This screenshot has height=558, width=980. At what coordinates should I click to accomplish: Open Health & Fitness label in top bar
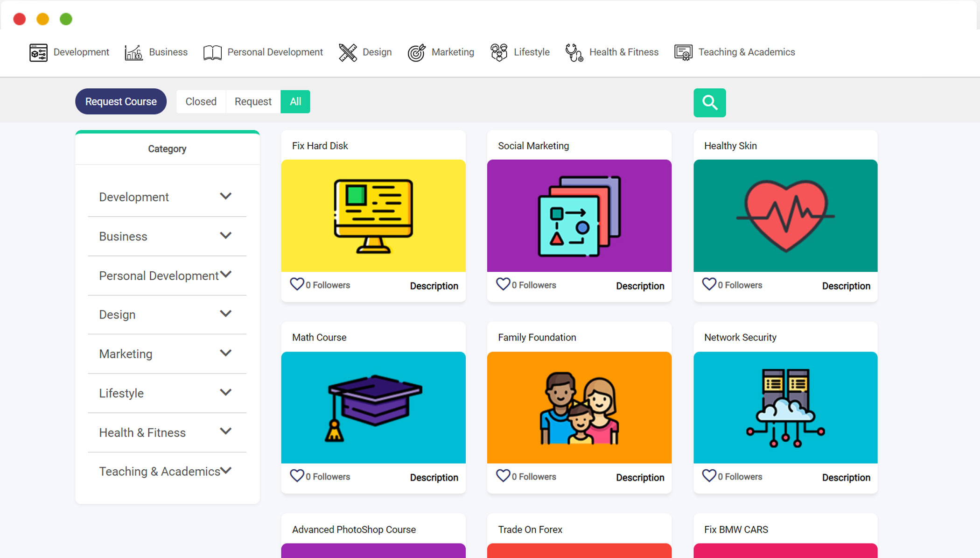tap(624, 52)
